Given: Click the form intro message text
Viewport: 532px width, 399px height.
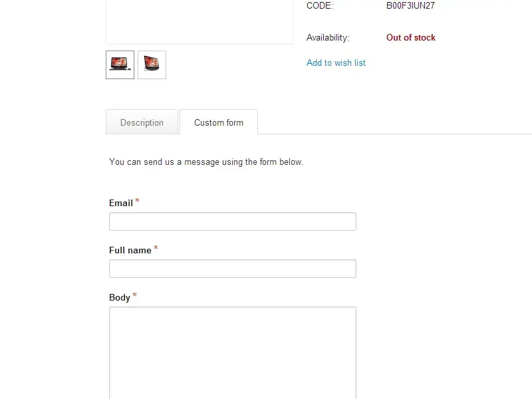Looking at the screenshot, I should pos(206,162).
